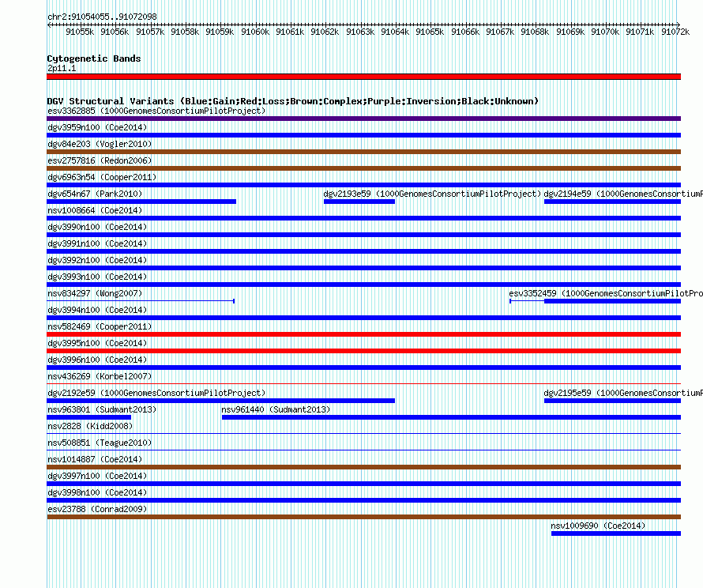Open the dgv3992n100 (Coe2014) label
The image size is (703, 588).
coord(97,260)
